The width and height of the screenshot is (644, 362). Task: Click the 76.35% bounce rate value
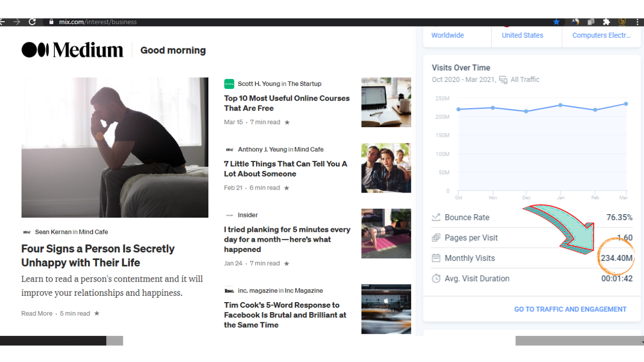619,218
